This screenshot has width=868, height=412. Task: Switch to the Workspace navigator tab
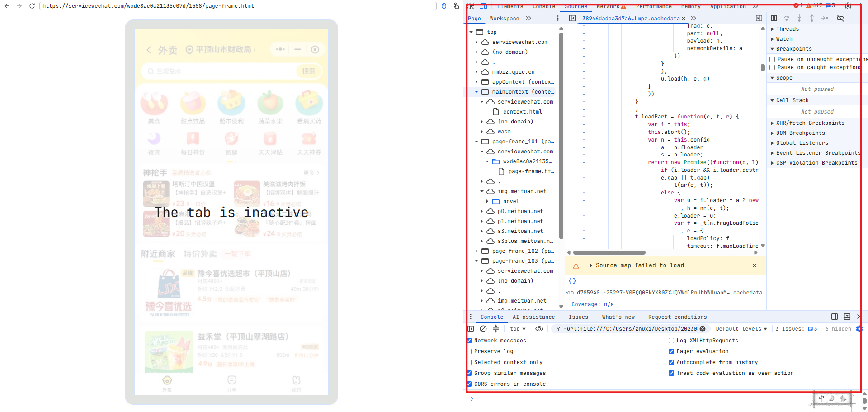point(504,19)
